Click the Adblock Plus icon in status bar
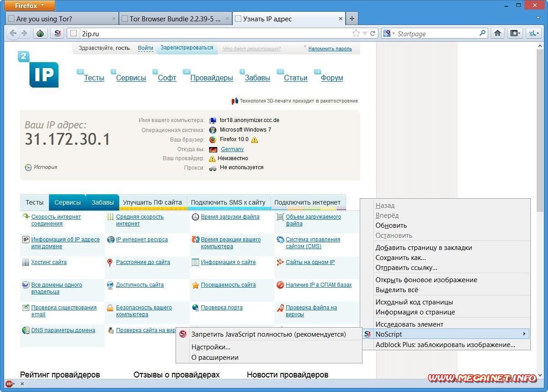The height and width of the screenshot is (392, 548). pyautogui.click(x=9, y=383)
